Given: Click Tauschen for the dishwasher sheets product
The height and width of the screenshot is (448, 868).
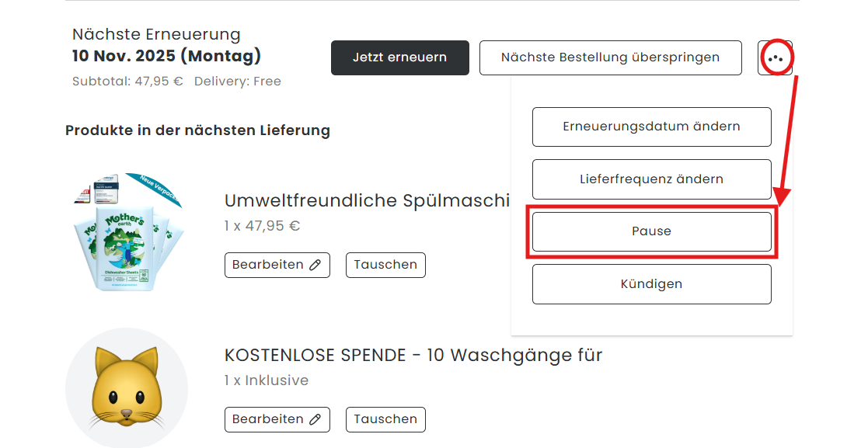Looking at the screenshot, I should (x=385, y=265).
